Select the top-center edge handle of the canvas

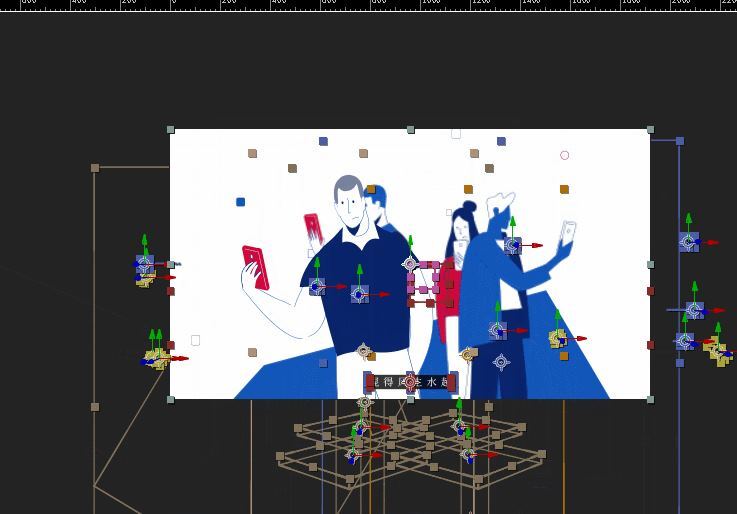coord(411,130)
